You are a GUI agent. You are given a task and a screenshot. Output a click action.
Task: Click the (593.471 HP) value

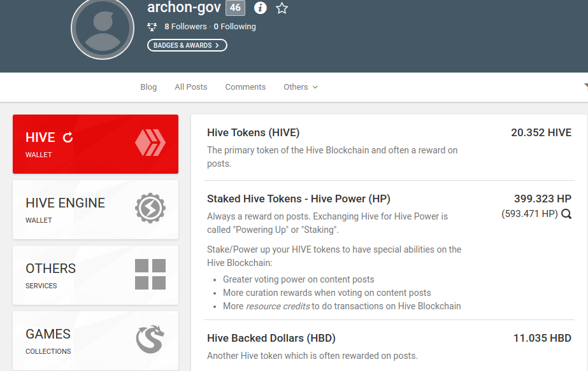tap(529, 214)
